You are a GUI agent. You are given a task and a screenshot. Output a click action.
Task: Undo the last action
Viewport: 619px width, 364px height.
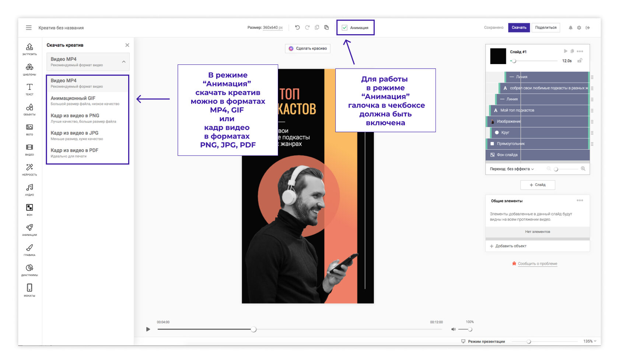pyautogui.click(x=297, y=27)
